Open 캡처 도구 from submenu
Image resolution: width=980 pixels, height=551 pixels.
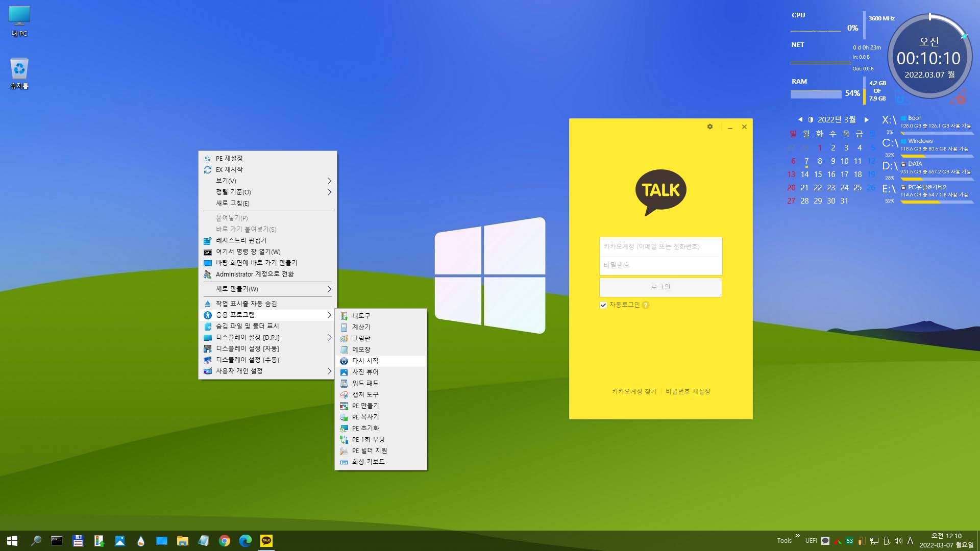click(x=381, y=394)
